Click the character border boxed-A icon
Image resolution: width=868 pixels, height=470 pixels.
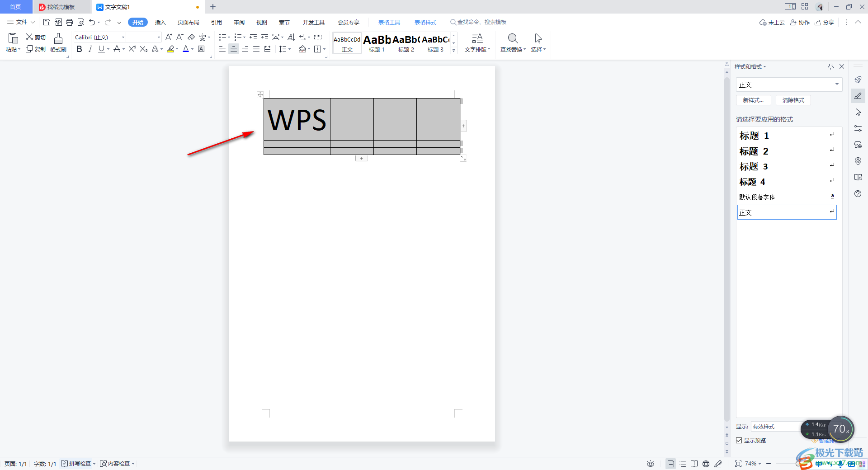click(201, 49)
